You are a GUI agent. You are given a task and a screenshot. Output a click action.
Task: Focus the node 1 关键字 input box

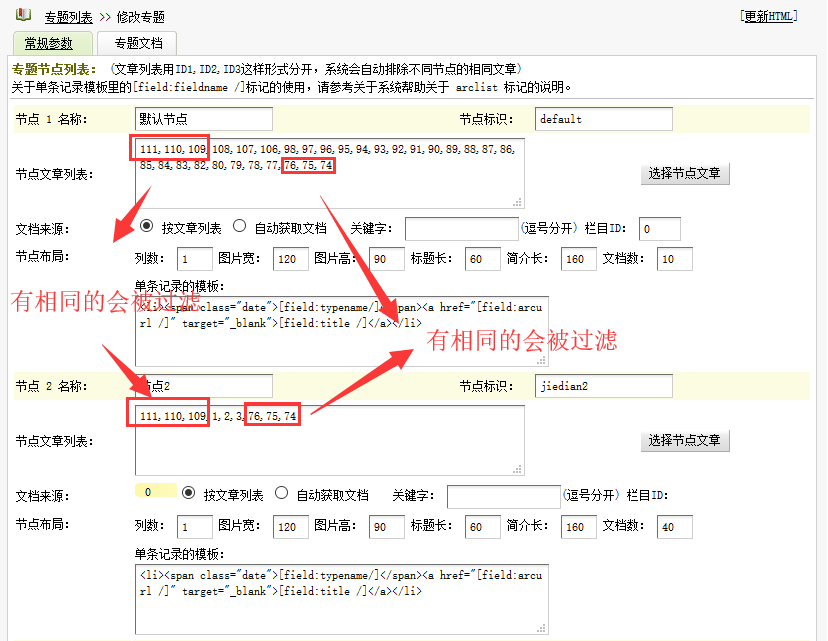461,229
